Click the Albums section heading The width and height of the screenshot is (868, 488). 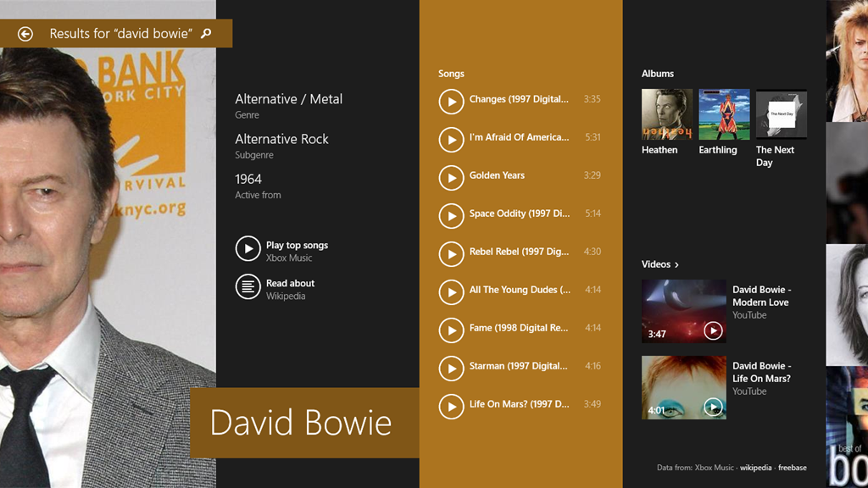[658, 74]
